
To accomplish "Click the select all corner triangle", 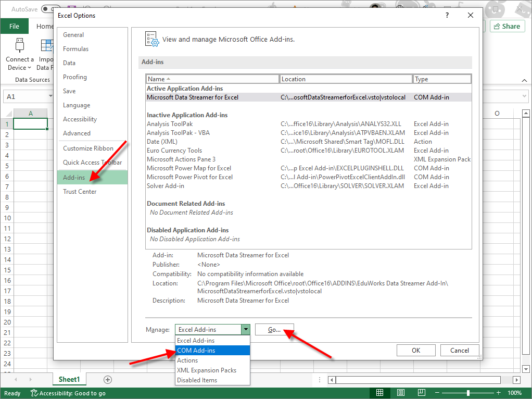I will 9,114.
